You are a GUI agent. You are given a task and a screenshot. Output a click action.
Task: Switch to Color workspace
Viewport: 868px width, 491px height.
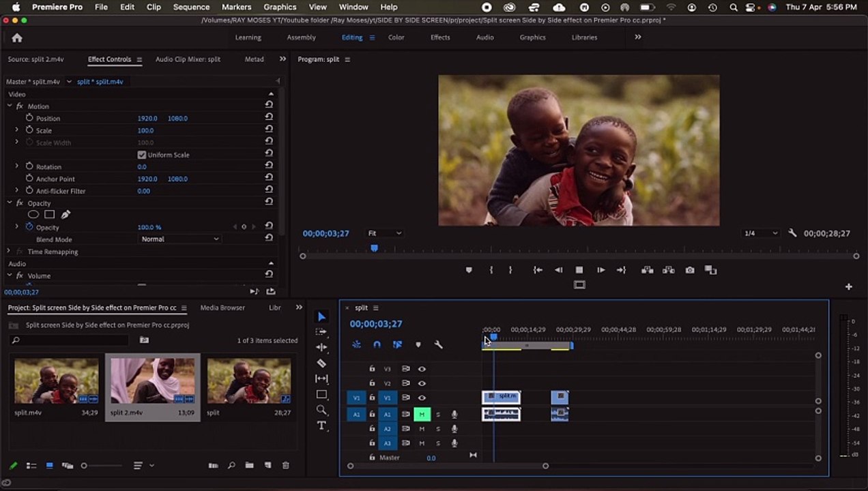pos(396,38)
